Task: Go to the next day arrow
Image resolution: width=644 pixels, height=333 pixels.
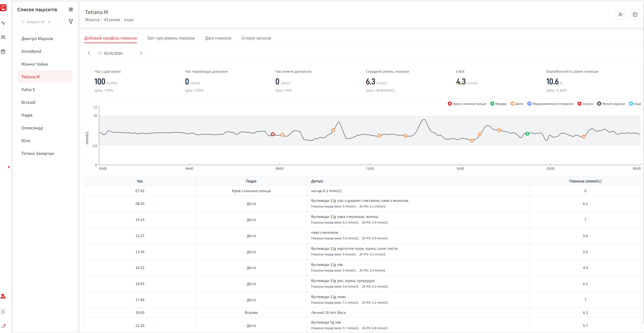Action: coord(141,53)
